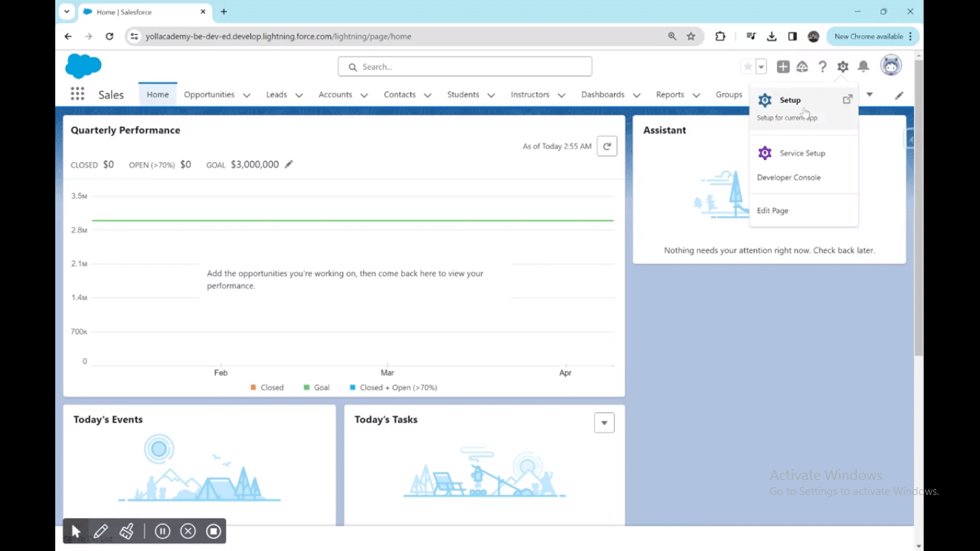The height and width of the screenshot is (551, 980).
Task: Open the Leads tab
Action: point(276,95)
